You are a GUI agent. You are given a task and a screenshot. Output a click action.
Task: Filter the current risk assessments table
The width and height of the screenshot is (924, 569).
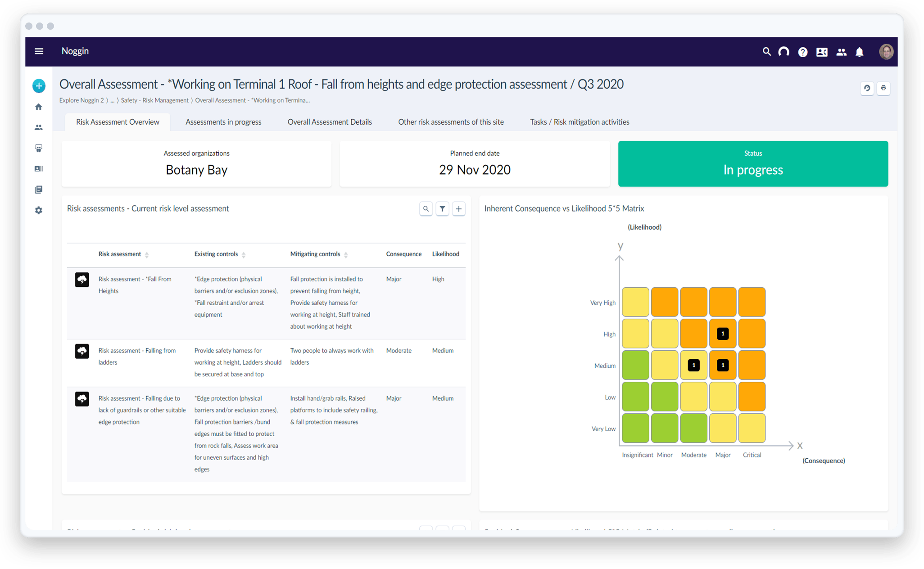[x=442, y=209]
